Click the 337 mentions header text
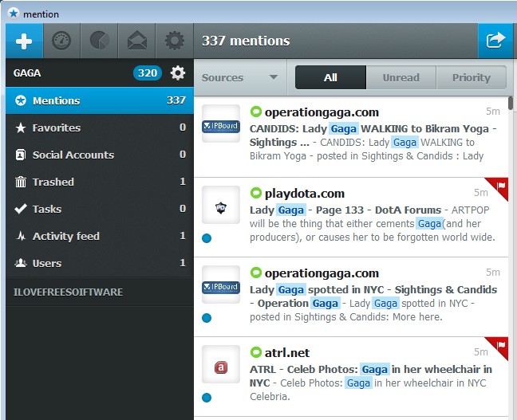 [x=246, y=41]
